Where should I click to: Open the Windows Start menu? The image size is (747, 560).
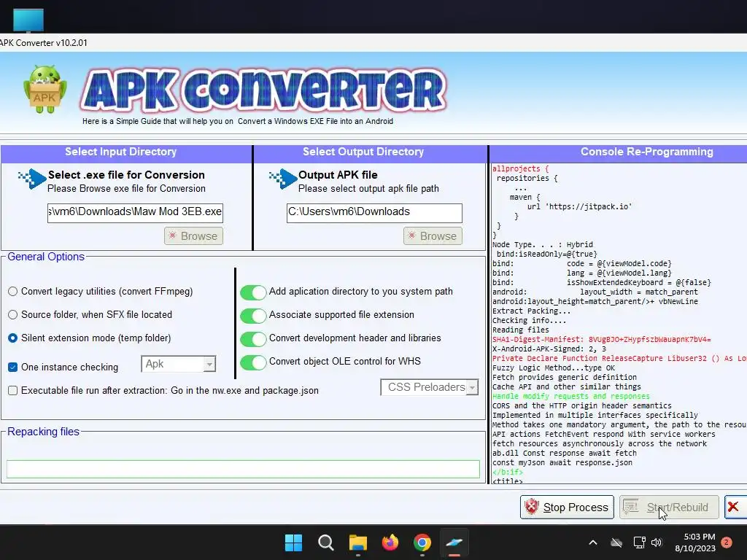pos(293,542)
